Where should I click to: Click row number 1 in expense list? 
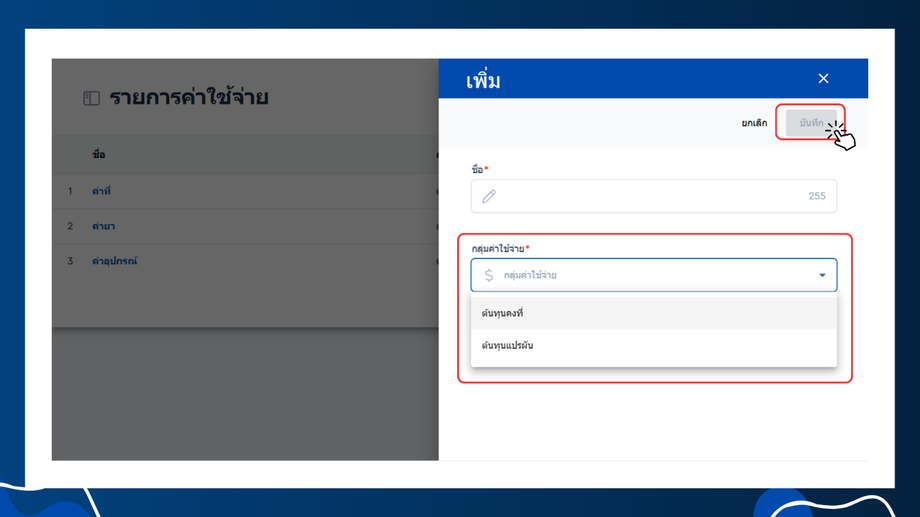pos(70,191)
